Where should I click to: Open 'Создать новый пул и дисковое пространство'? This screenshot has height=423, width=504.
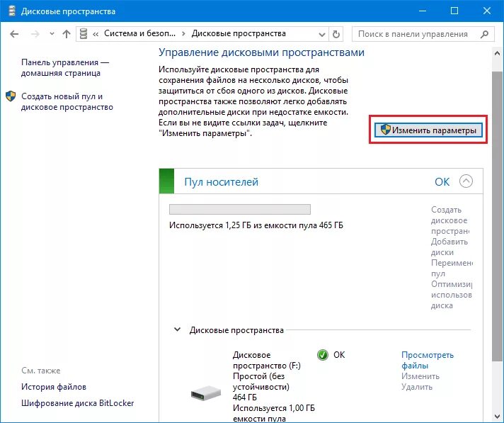point(67,101)
